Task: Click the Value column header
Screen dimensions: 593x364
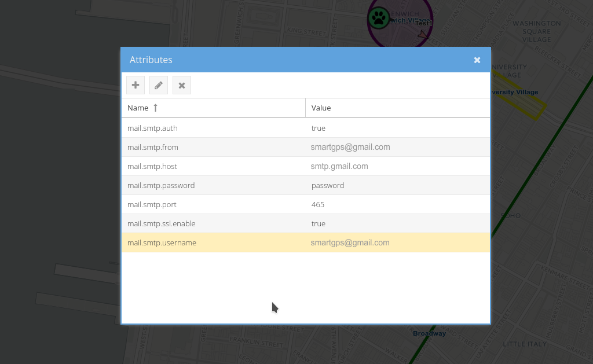Action: click(321, 108)
